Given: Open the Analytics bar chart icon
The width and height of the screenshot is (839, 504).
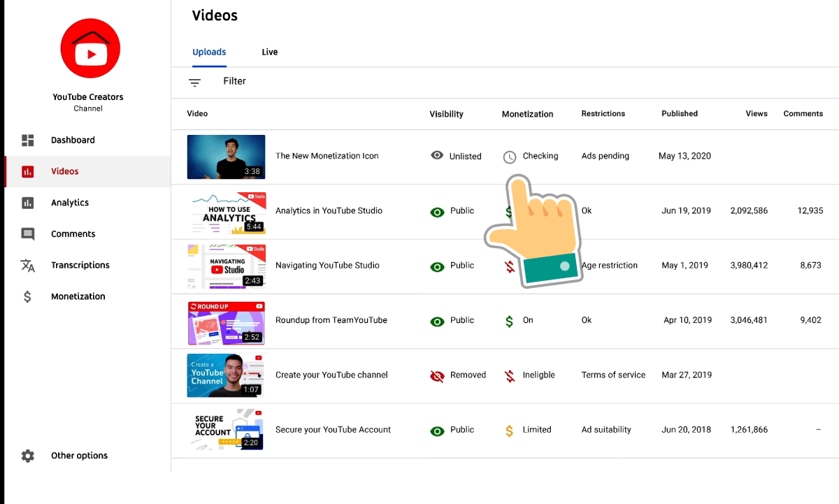Looking at the screenshot, I should 28,203.
